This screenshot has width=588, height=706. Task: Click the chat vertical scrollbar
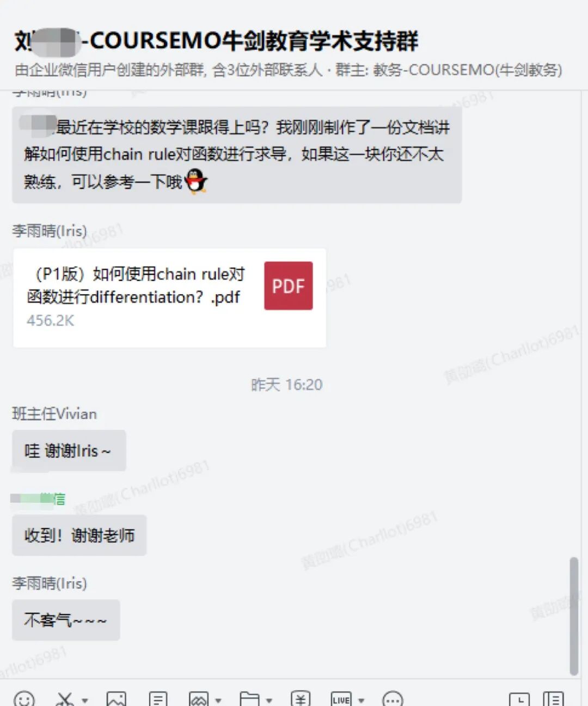pyautogui.click(x=573, y=616)
